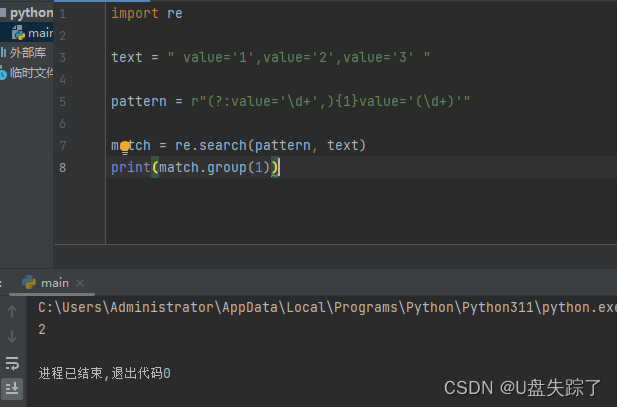Open the 临时文件 scratches node
Image resolution: width=617 pixels, height=407 pixels.
27,72
